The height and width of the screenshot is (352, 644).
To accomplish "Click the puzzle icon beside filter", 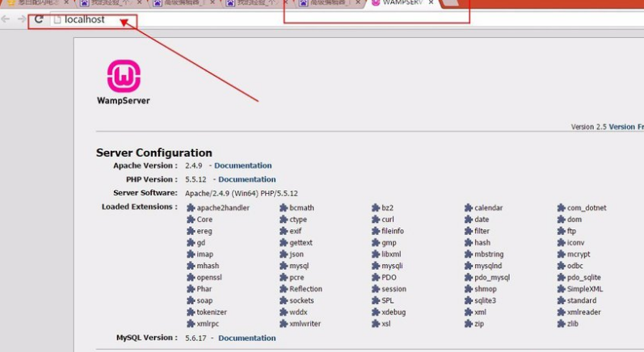I will (469, 231).
